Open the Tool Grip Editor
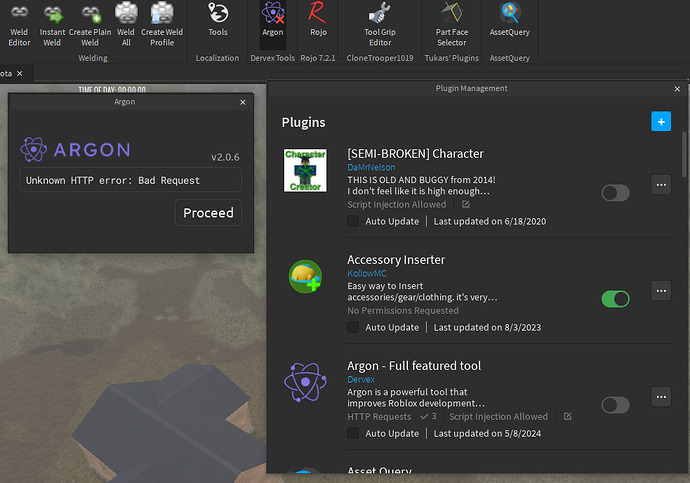This screenshot has height=483, width=690. click(x=380, y=26)
